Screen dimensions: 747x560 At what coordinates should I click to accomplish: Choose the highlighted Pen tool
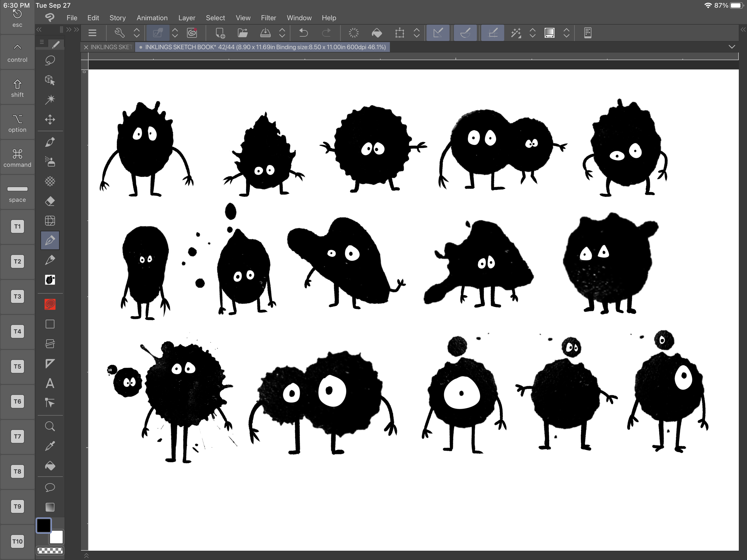(x=50, y=240)
